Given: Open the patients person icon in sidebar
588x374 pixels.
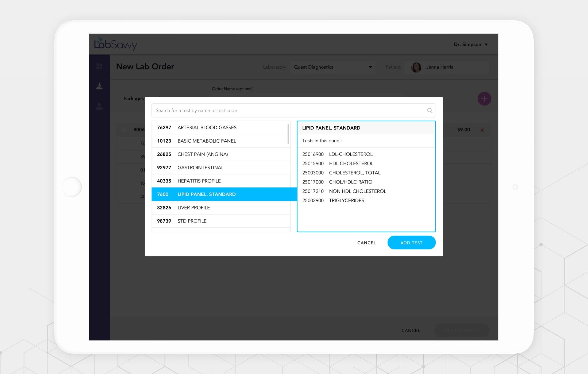Looking at the screenshot, I should pos(99,106).
